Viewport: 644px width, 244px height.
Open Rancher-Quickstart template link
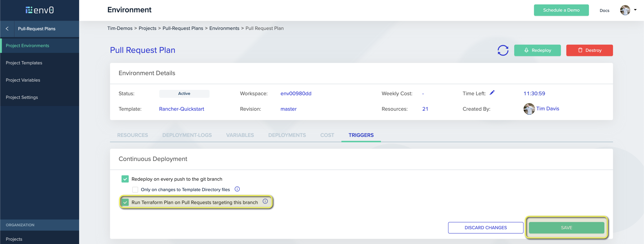[181, 109]
